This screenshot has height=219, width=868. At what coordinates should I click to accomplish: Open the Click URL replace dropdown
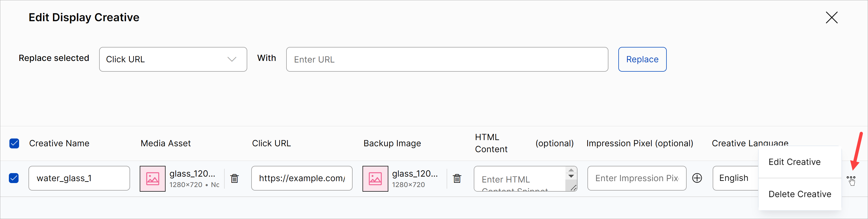click(173, 59)
